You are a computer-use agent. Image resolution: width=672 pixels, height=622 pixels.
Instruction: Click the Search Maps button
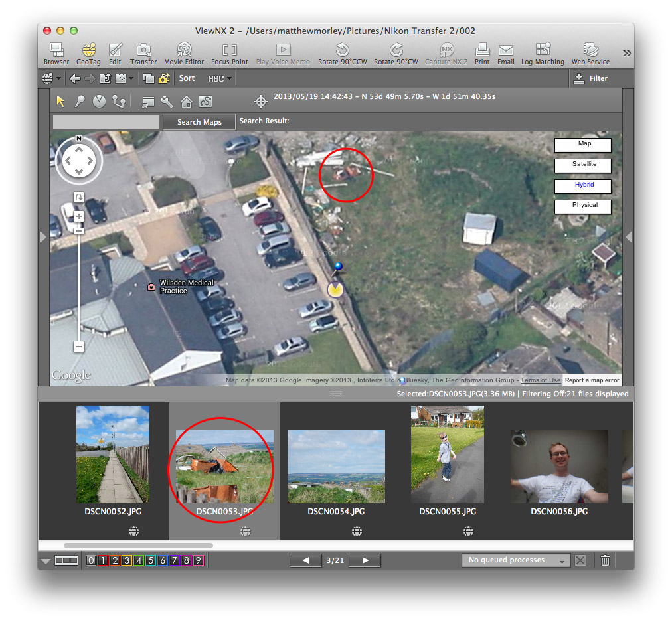click(x=199, y=122)
